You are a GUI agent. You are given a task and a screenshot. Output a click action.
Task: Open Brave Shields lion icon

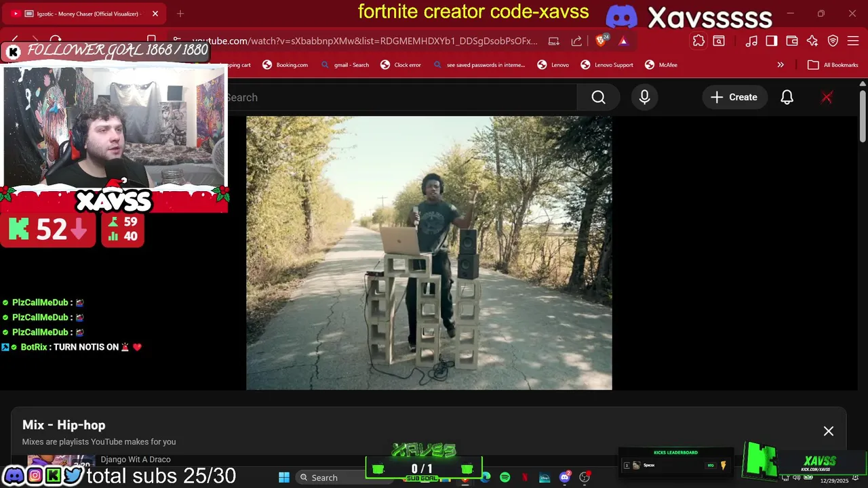(601, 41)
